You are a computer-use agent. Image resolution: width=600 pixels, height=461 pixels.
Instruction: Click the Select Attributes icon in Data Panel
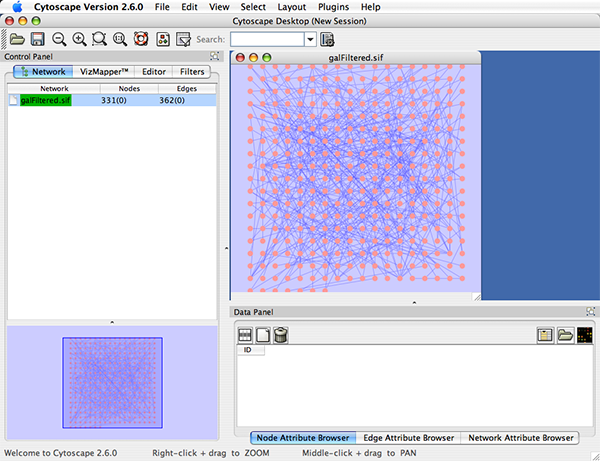click(244, 335)
